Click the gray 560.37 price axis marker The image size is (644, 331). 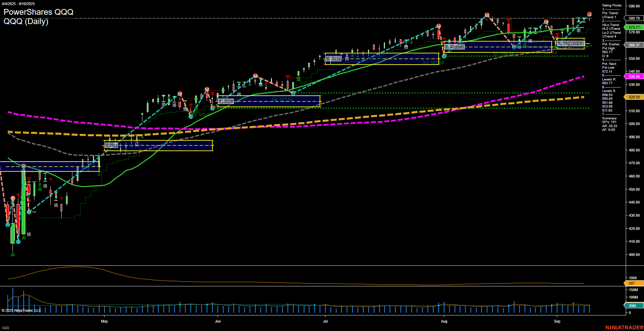click(x=634, y=45)
